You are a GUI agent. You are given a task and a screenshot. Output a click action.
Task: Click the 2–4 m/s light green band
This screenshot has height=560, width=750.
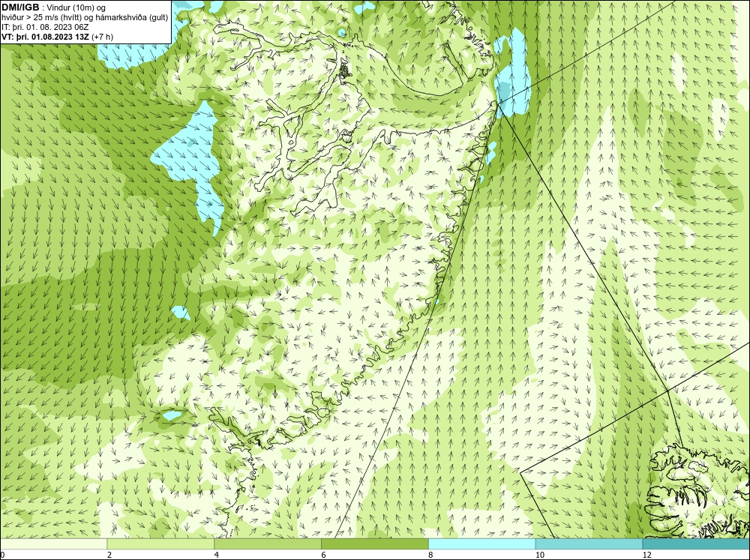pyautogui.click(x=160, y=544)
